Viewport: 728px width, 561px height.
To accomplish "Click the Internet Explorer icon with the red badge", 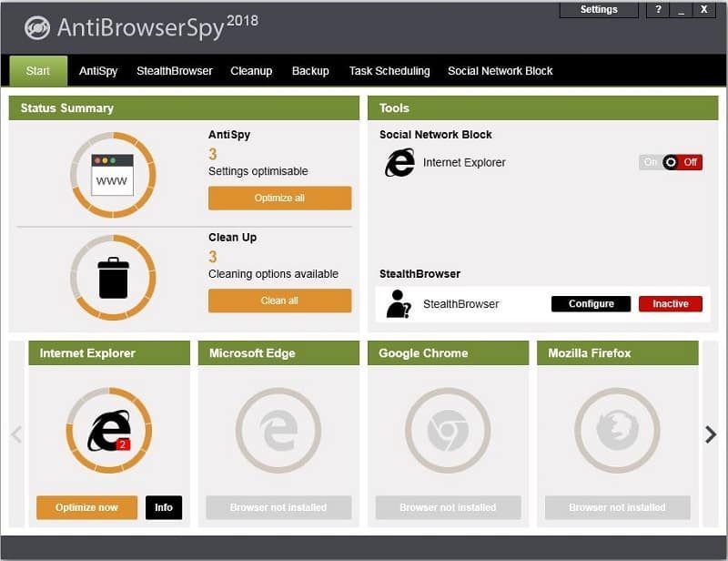I will [x=109, y=431].
